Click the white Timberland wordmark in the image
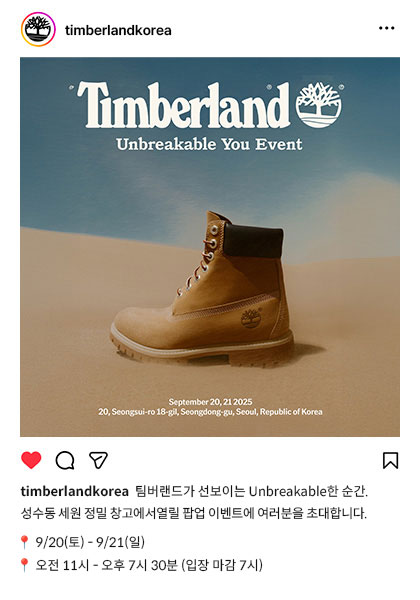The height and width of the screenshot is (600, 420). [x=184, y=105]
